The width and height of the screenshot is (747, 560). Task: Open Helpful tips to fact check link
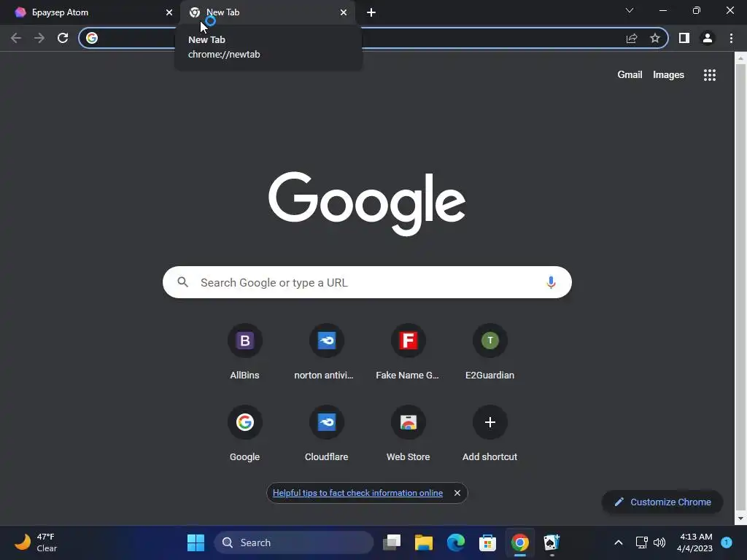[357, 493]
